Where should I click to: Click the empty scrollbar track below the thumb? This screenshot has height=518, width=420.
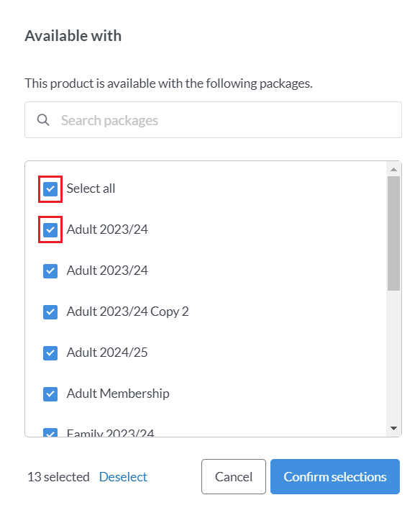[x=393, y=356]
